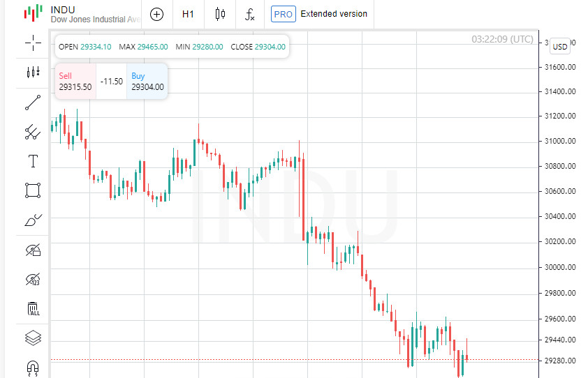The width and height of the screenshot is (588, 378).
Task: Delete all drawings with trash icon
Action: click(33, 308)
